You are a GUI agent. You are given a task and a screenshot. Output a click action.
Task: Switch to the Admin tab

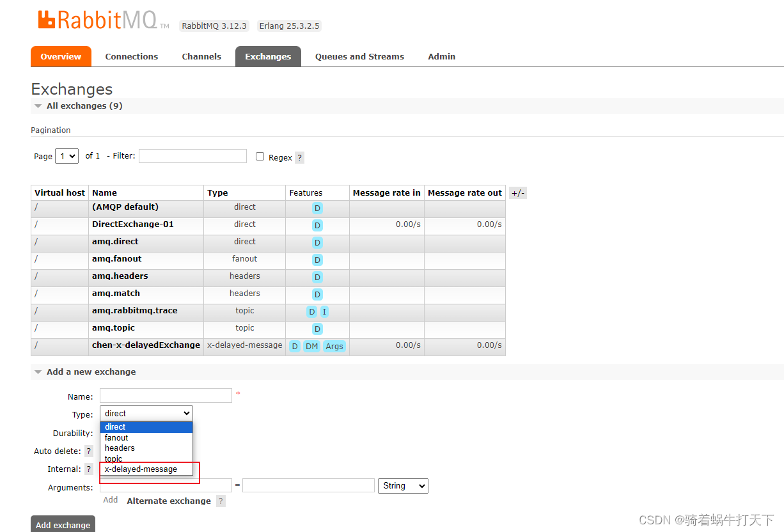point(442,56)
